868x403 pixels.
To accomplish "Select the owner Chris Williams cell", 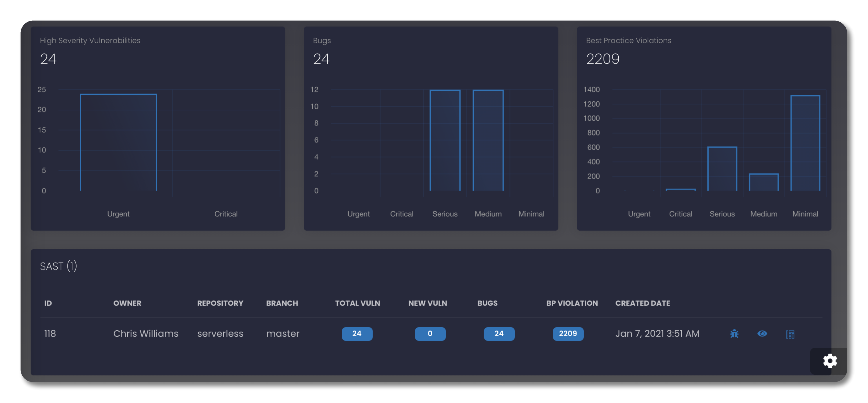I will point(145,334).
